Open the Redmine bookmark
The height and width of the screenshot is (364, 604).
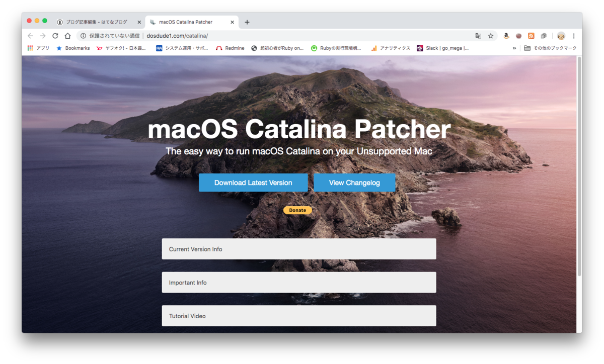[230, 48]
